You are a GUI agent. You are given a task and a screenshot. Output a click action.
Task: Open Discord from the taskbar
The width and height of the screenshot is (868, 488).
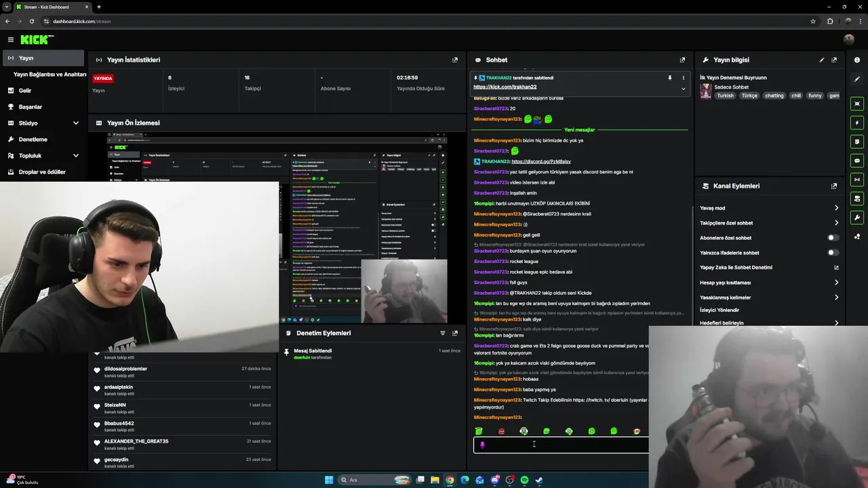tap(494, 480)
